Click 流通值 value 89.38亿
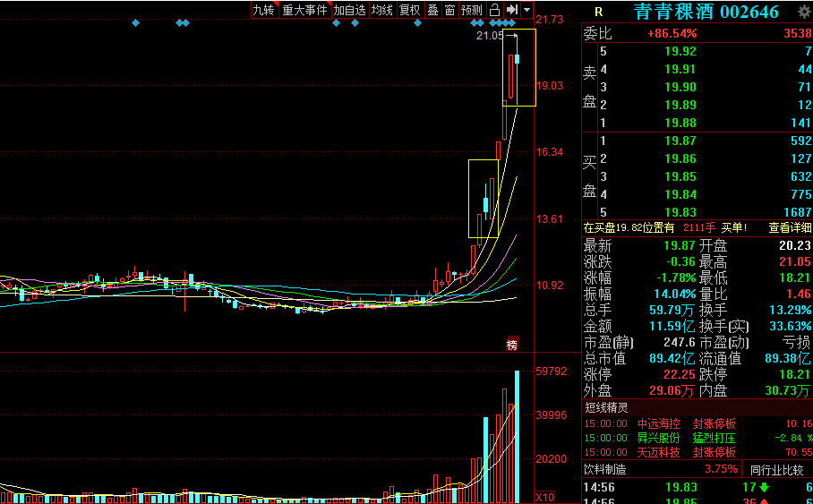The height and width of the screenshot is (504, 813). (x=788, y=358)
